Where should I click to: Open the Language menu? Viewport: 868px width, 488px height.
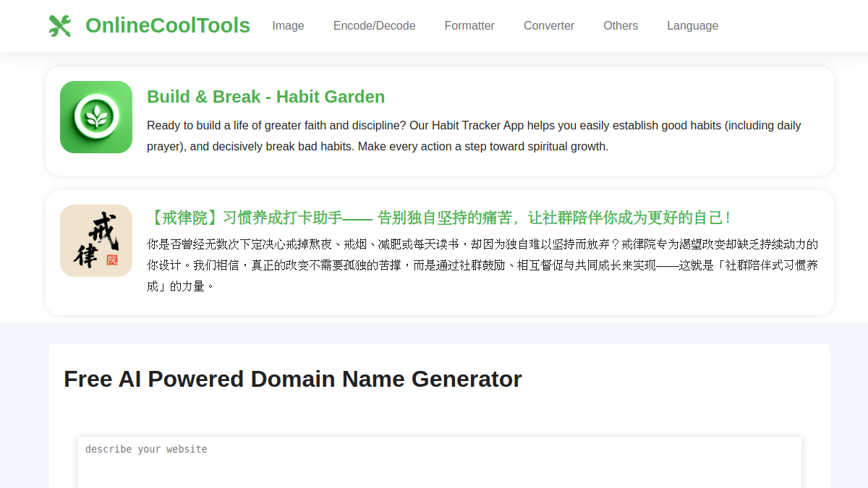pos(692,26)
